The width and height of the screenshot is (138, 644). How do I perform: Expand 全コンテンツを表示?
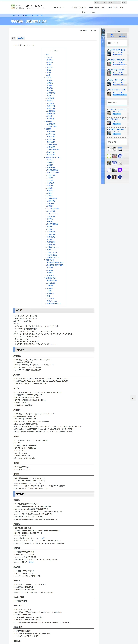88,12
